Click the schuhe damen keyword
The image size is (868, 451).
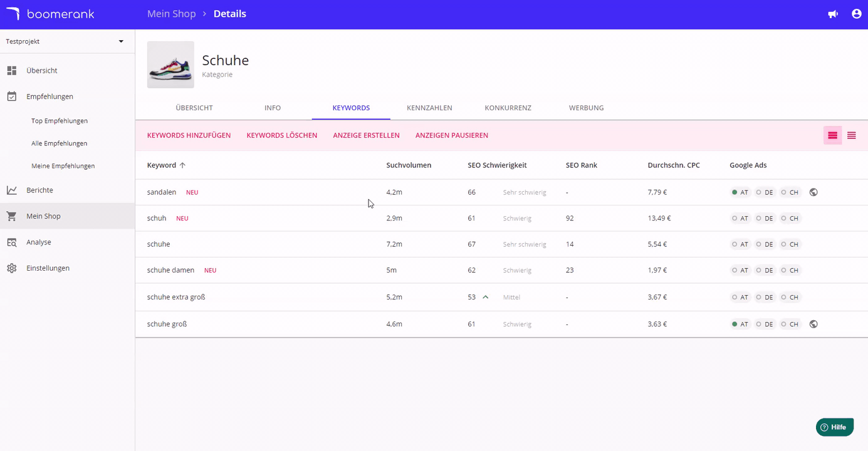(170, 270)
